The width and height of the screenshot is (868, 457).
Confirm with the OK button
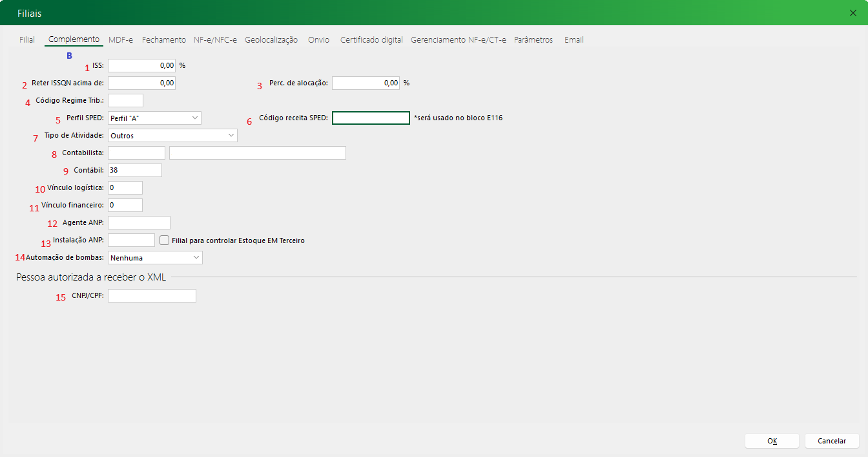pyautogui.click(x=772, y=441)
